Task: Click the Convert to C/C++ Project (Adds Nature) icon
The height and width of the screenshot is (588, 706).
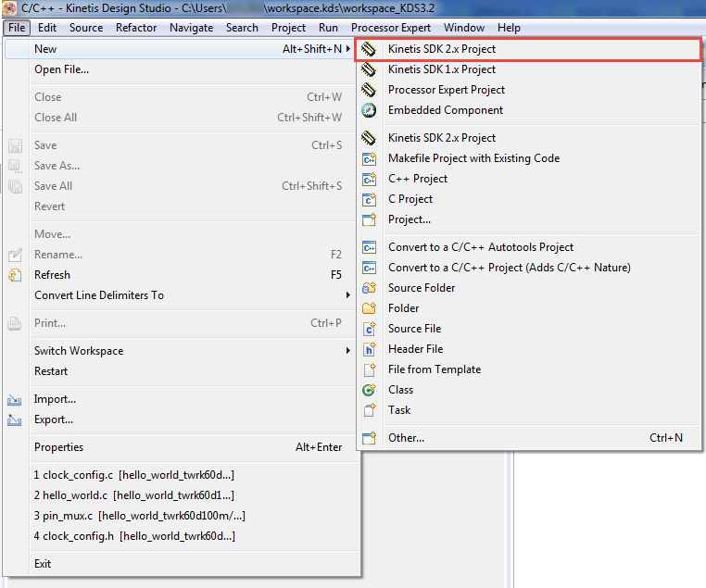Action: [369, 268]
